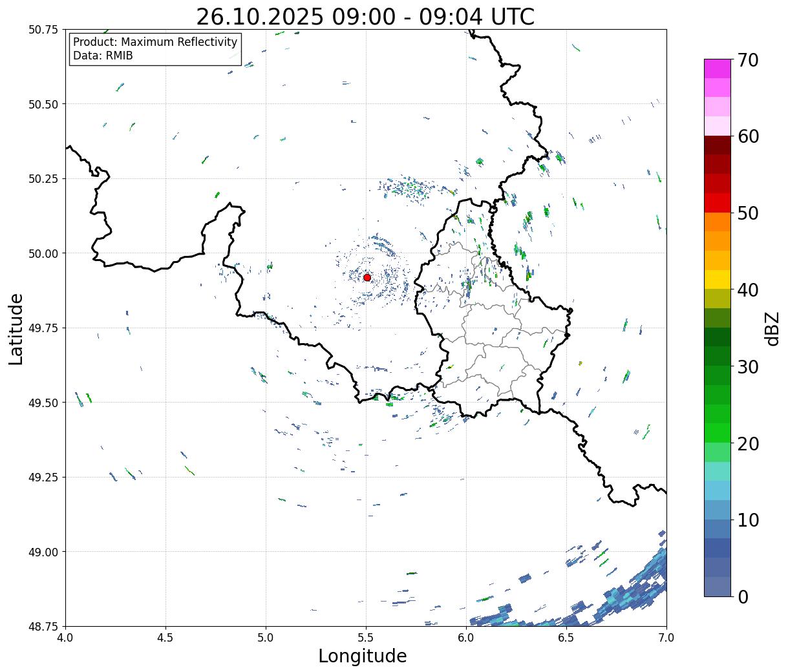Click latitude tick label 49.00
Image resolution: width=788 pixels, height=672 pixels.
(x=43, y=552)
